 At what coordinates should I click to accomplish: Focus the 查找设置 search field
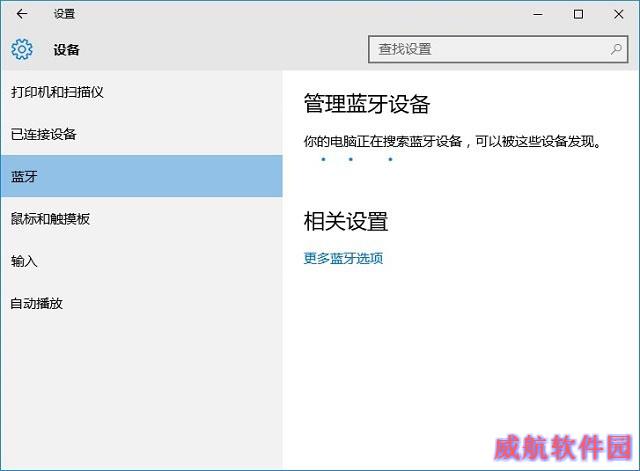(x=498, y=49)
